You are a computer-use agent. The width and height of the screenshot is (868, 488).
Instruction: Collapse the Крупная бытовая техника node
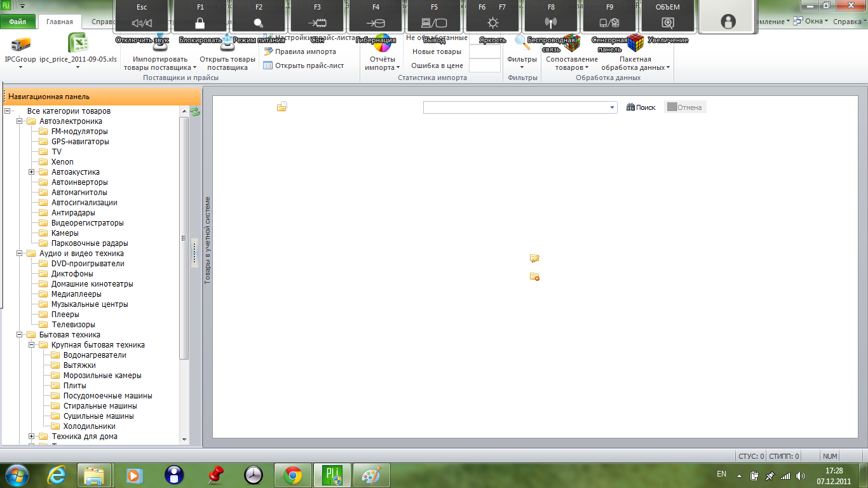tap(31, 345)
